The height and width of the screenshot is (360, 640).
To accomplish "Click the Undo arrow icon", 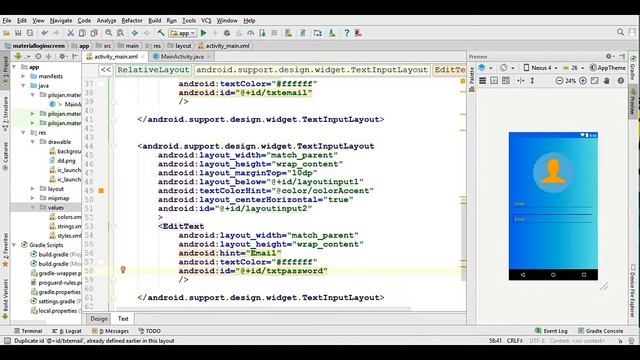I will [44, 33].
